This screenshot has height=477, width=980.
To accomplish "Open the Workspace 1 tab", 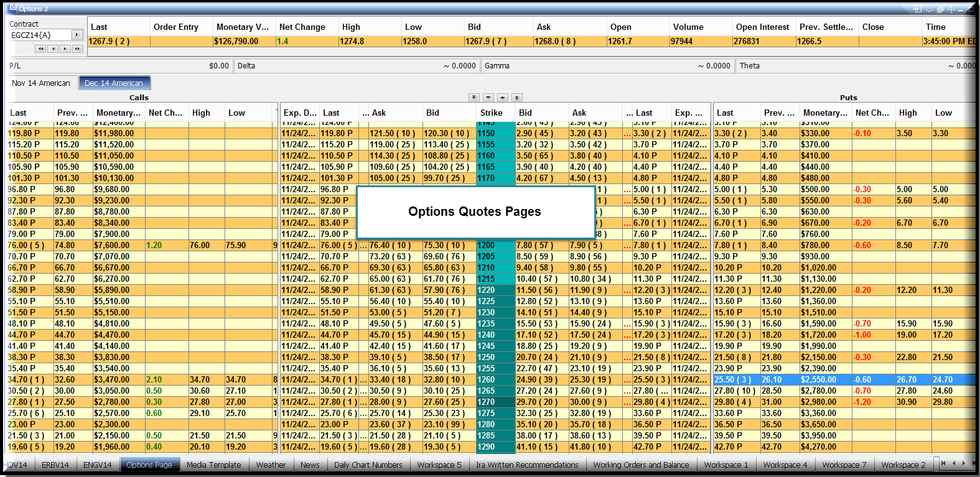I will [x=726, y=465].
